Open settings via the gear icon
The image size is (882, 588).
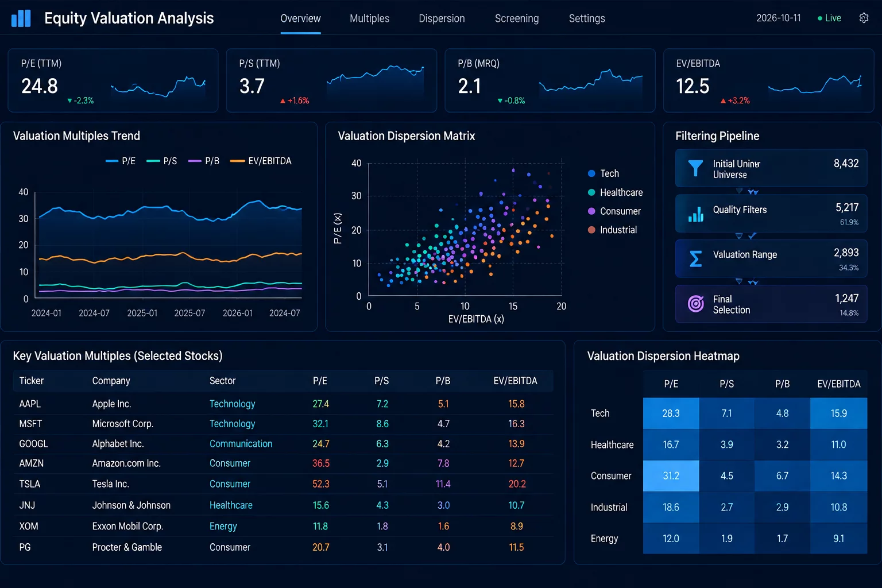[x=864, y=18]
